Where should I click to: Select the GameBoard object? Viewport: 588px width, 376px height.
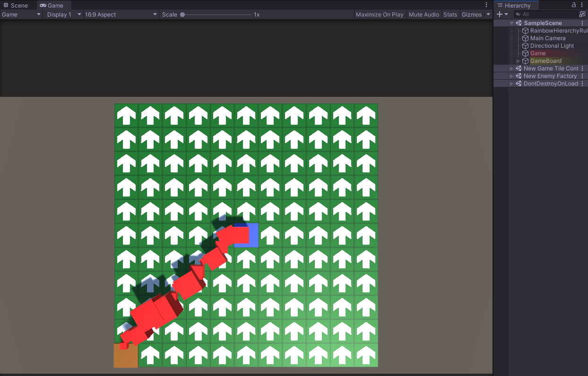pos(546,61)
